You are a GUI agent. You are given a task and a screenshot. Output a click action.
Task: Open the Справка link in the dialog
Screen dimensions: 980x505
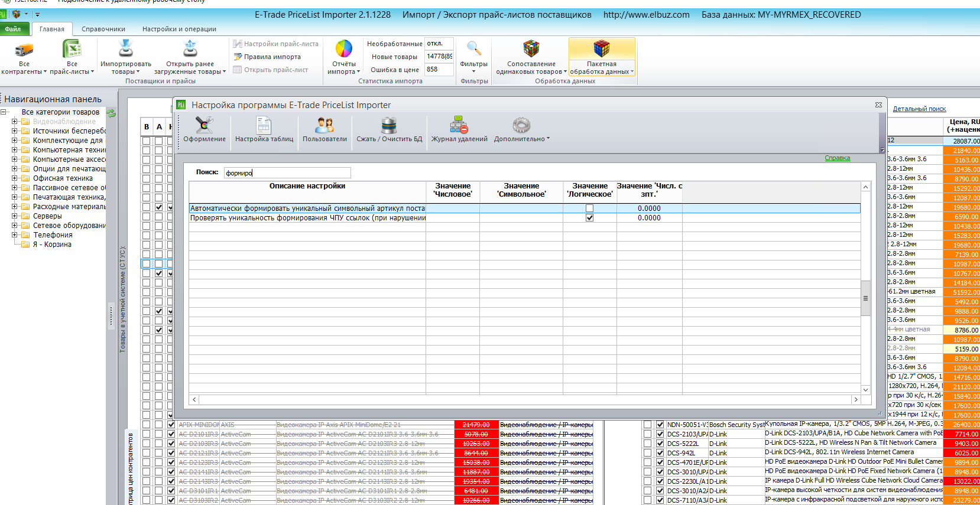(837, 158)
